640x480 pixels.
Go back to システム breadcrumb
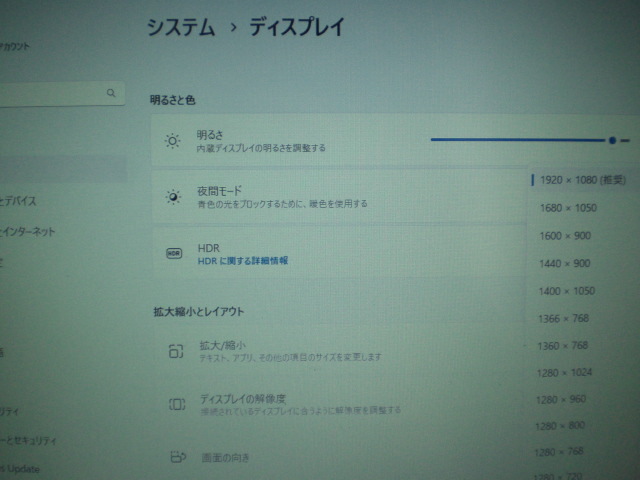[x=181, y=28]
